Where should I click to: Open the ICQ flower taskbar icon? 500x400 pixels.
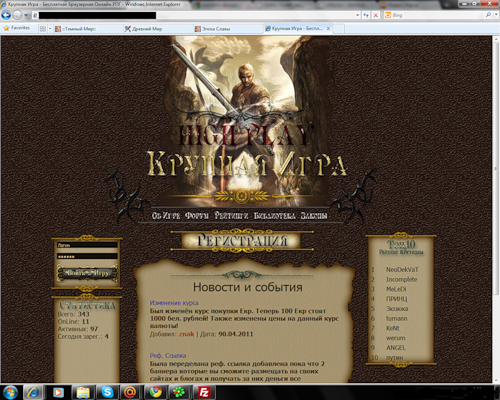click(179, 392)
